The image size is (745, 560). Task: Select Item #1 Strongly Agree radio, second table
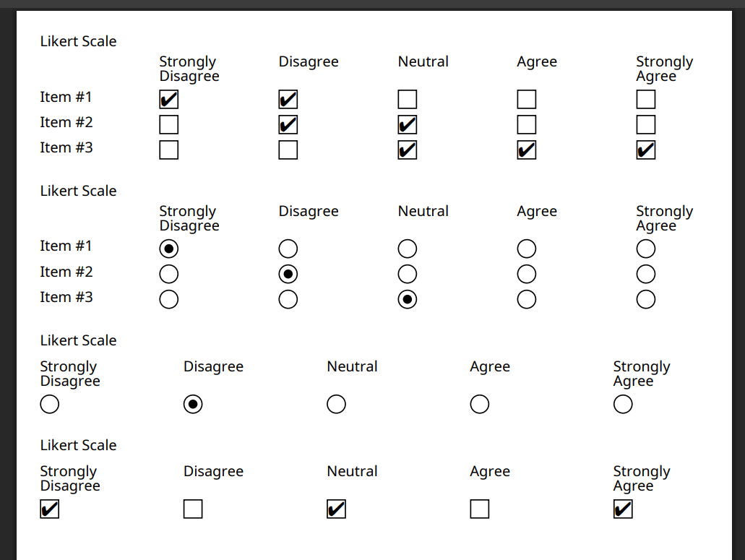point(646,249)
